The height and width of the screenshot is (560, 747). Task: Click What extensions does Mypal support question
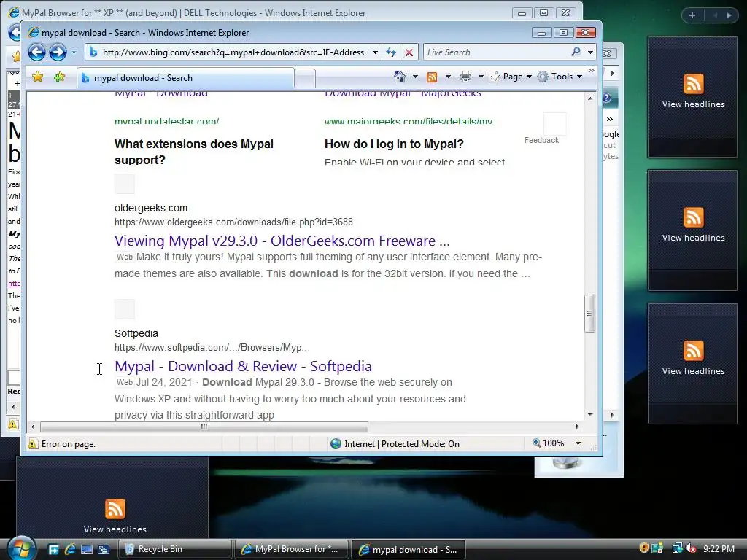[194, 152]
